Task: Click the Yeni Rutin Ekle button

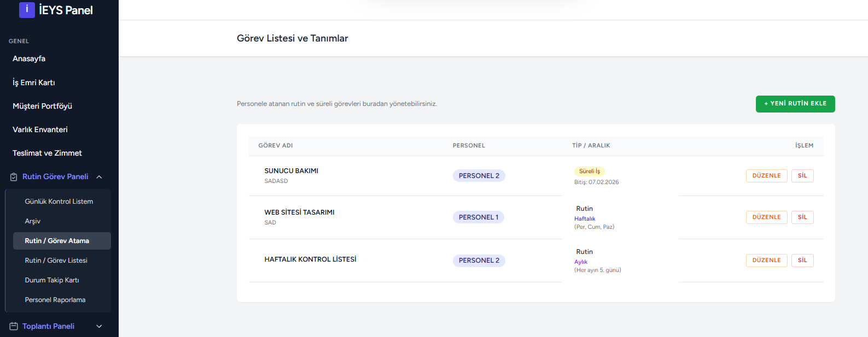Action: point(795,104)
